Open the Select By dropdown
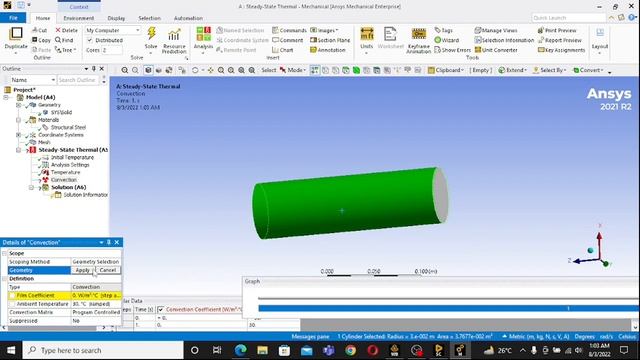This screenshot has width=640, height=360. [550, 70]
